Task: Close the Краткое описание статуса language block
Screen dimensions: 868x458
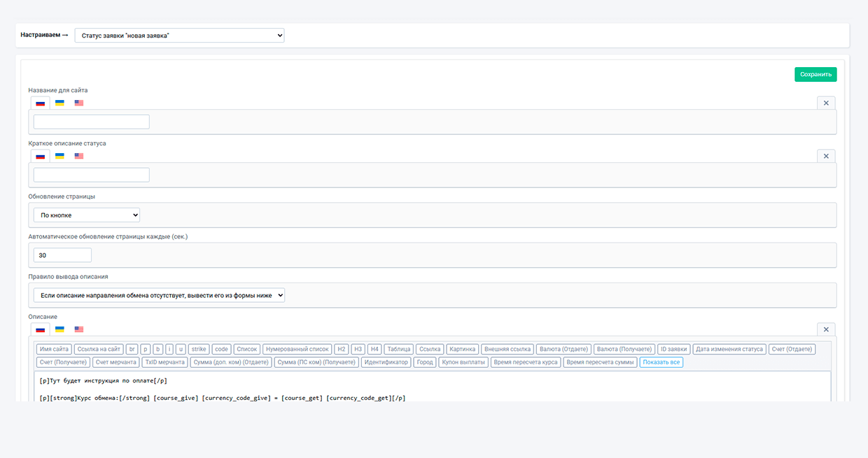Action: point(826,156)
